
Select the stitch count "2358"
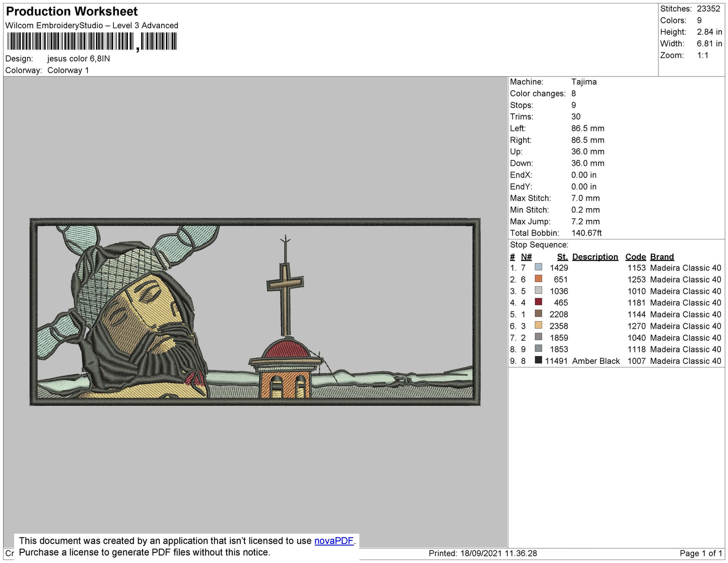559,327
